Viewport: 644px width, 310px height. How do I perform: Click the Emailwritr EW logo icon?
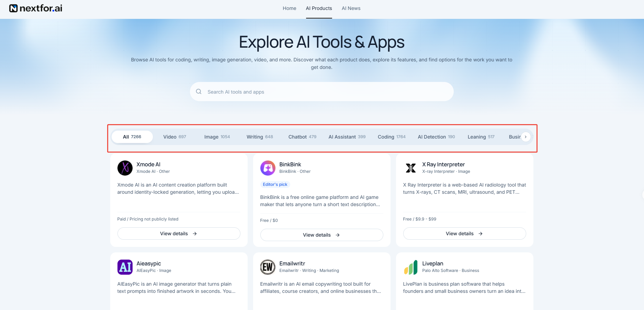(x=268, y=267)
